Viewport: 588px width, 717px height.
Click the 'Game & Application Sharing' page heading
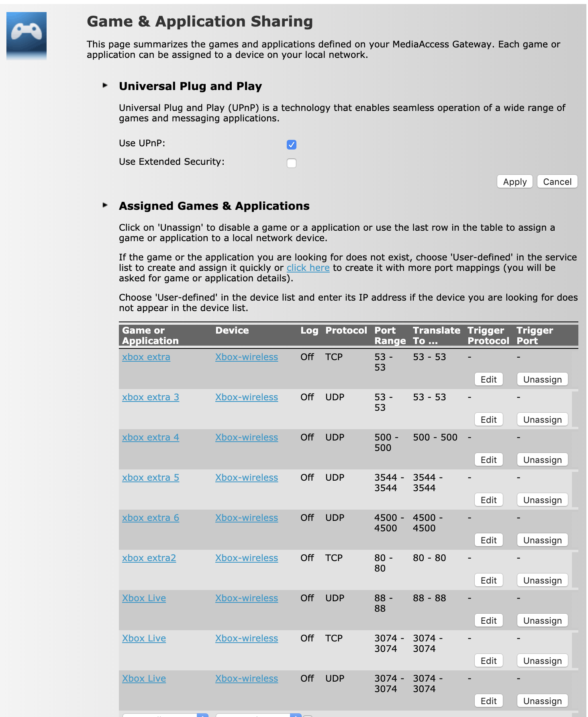click(200, 21)
